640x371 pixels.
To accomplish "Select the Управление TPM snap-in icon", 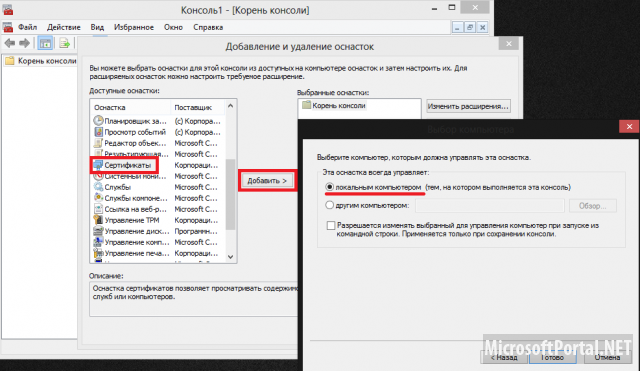I will (x=98, y=220).
